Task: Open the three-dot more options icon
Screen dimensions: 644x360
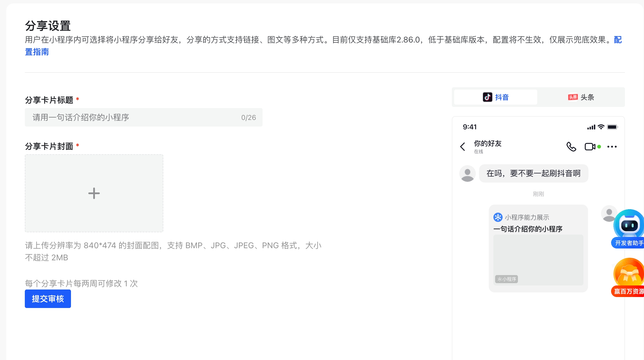Action: (612, 147)
